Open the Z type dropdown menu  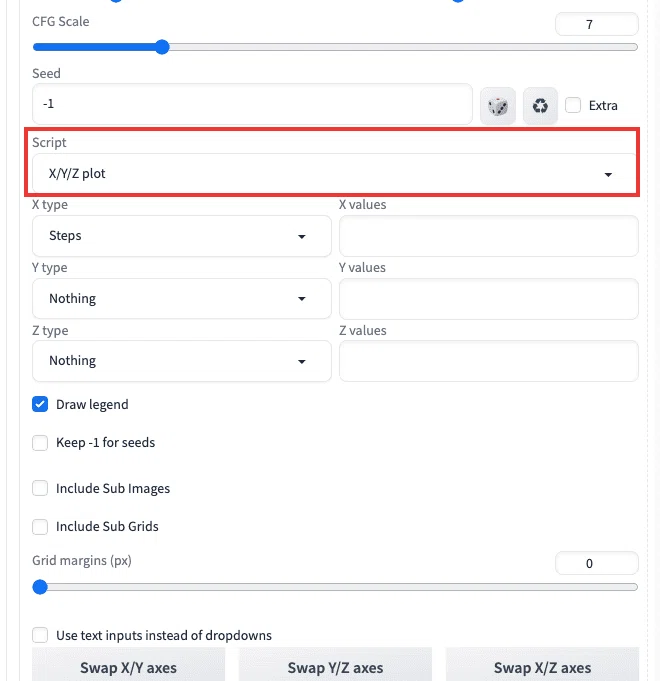tap(182, 361)
